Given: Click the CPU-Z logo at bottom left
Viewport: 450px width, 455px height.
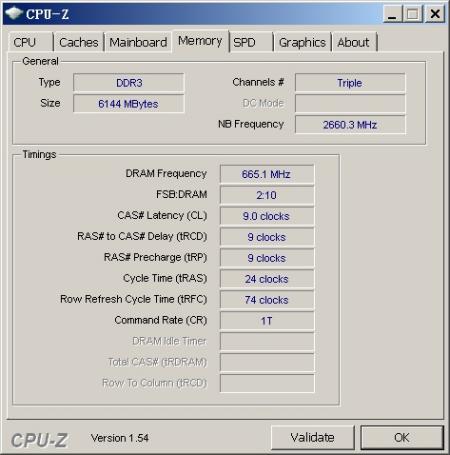Looking at the screenshot, I should (39, 440).
